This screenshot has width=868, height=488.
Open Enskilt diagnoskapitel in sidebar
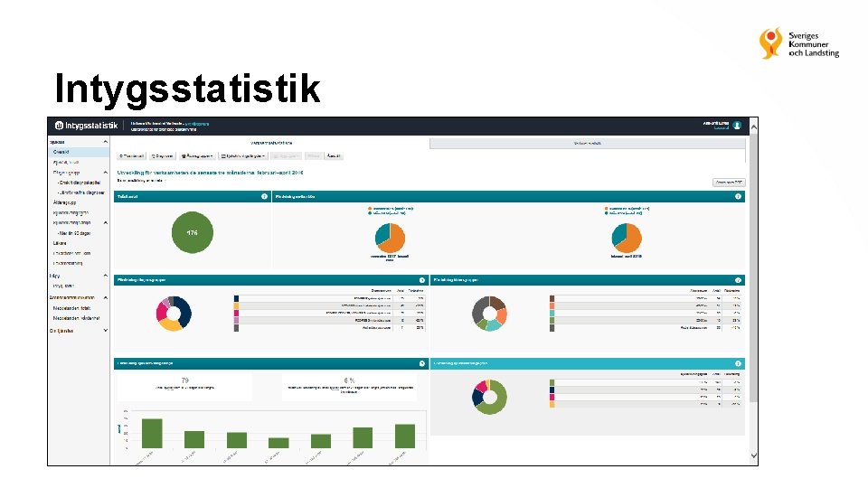(x=80, y=183)
